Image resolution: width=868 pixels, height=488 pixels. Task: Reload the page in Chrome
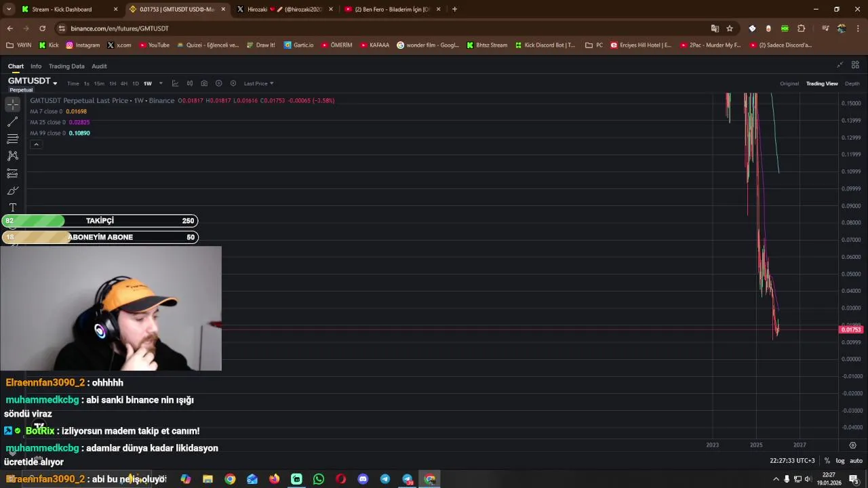(x=42, y=28)
